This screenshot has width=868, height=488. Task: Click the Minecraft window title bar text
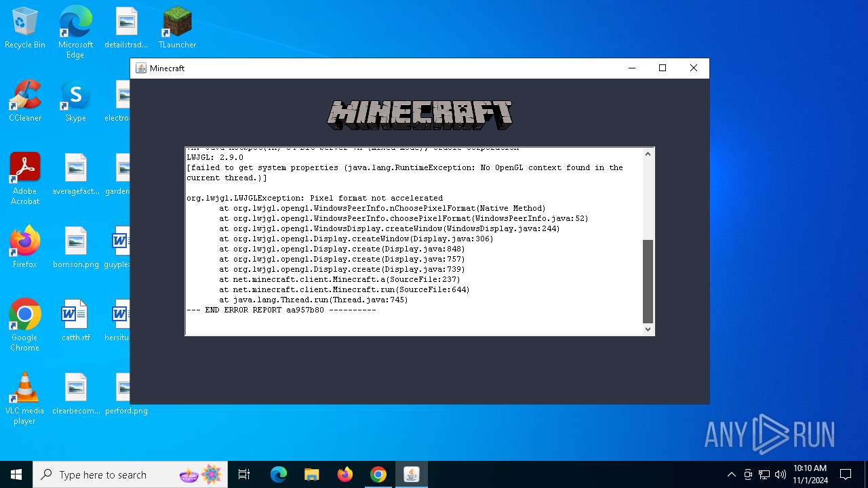167,68
